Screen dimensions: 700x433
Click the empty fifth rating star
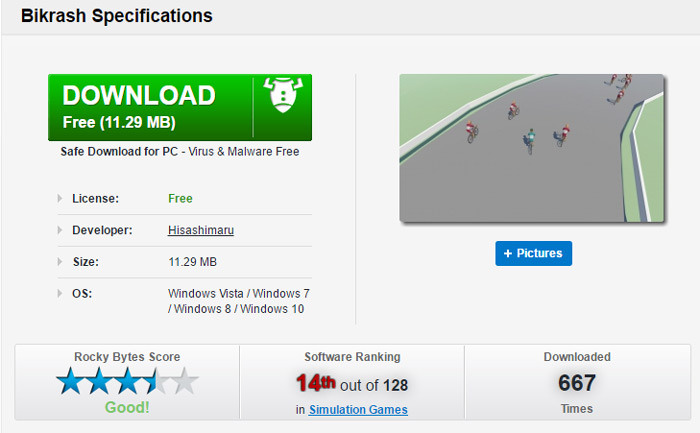(185, 381)
